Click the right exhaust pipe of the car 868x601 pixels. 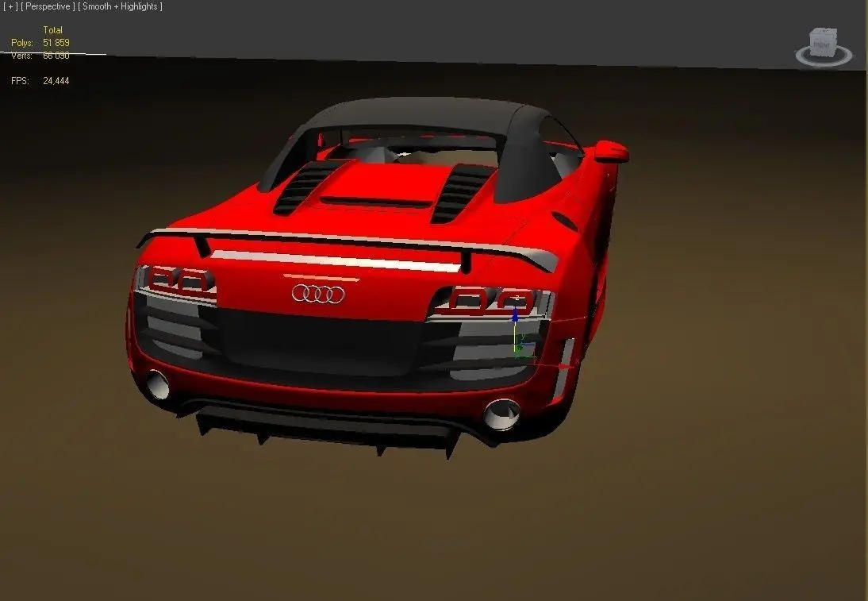click(x=502, y=414)
